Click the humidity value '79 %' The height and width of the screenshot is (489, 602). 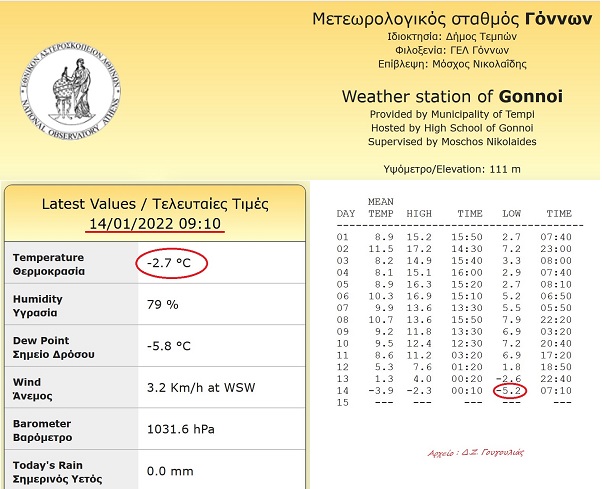point(162,305)
